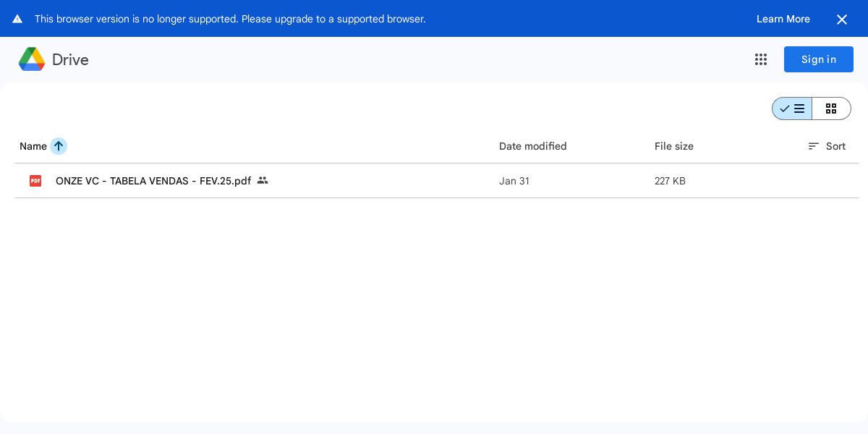Select the 227 KB file size cell
Image resolution: width=868 pixels, height=434 pixels.
click(670, 181)
